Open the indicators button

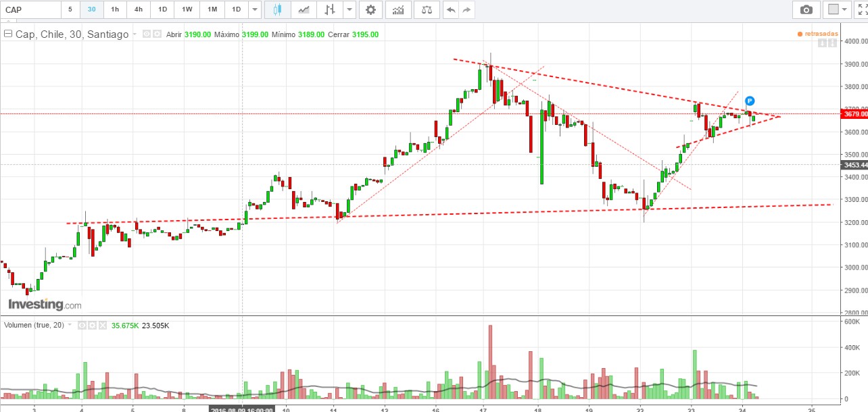tap(399, 9)
